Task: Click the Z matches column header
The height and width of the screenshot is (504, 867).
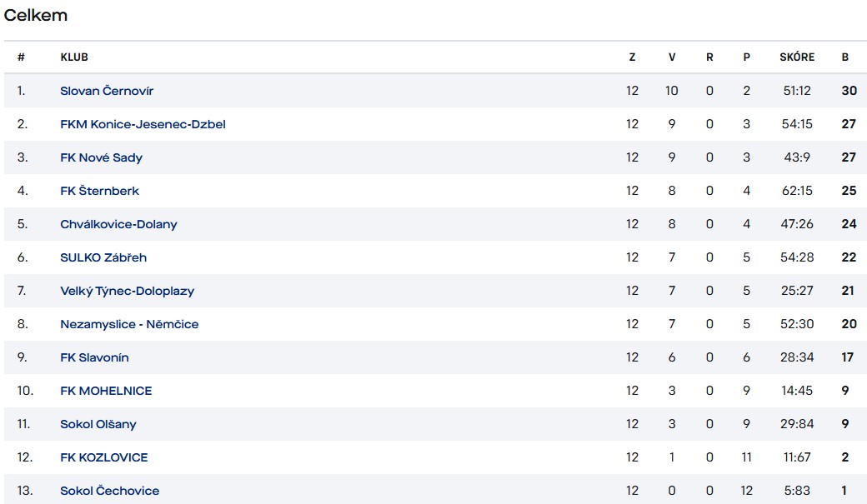Action: pos(632,57)
